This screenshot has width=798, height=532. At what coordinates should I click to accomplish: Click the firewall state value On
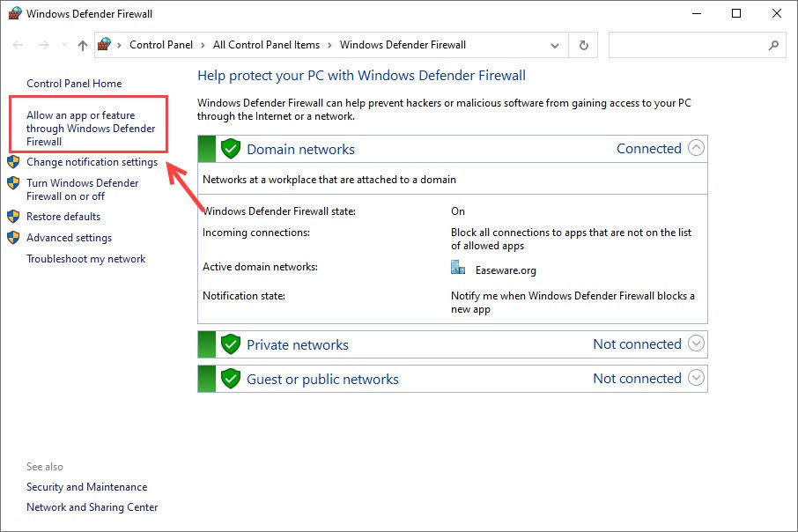tap(458, 211)
